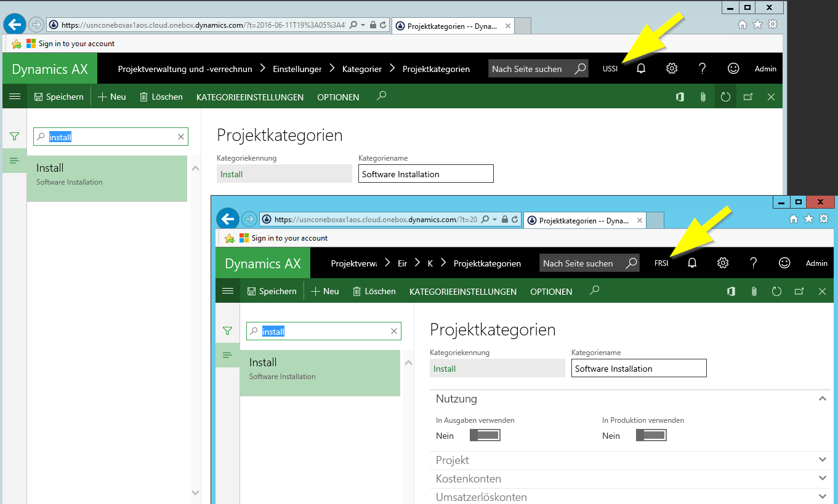Open the settings gear in the FRSI window
This screenshot has width=838, height=504.
click(723, 263)
